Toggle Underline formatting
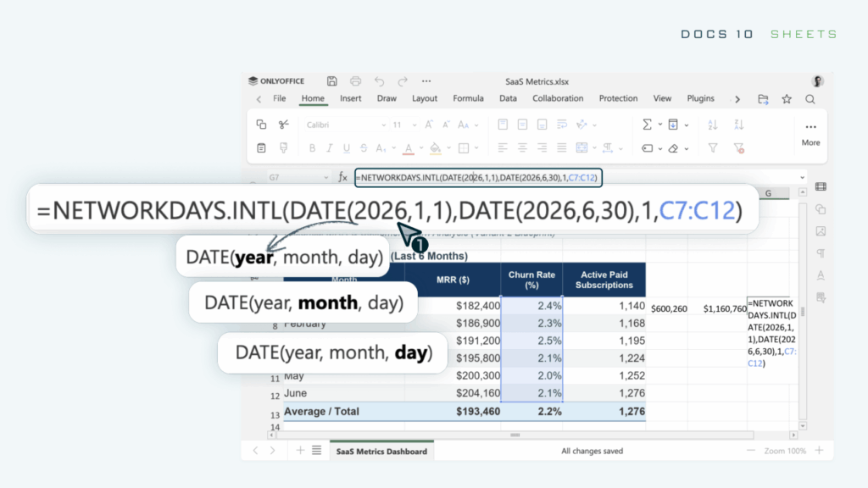Image resolution: width=868 pixels, height=488 pixels. 347,147
